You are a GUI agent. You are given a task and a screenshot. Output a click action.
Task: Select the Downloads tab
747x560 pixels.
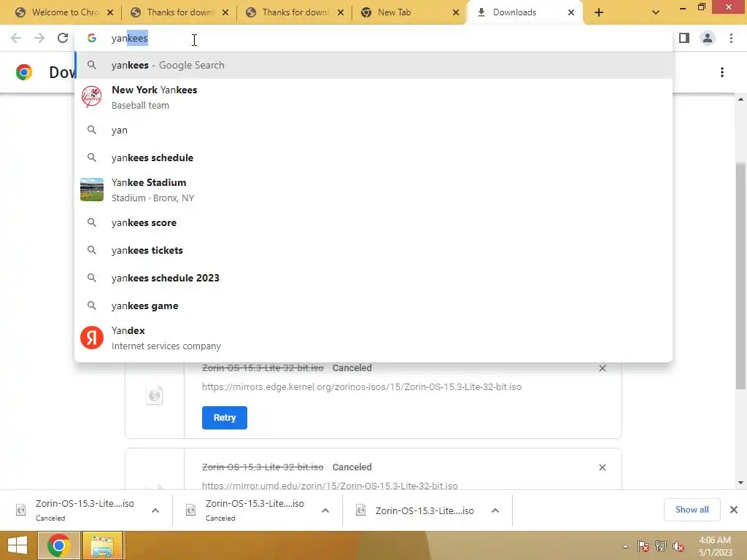[x=524, y=12]
